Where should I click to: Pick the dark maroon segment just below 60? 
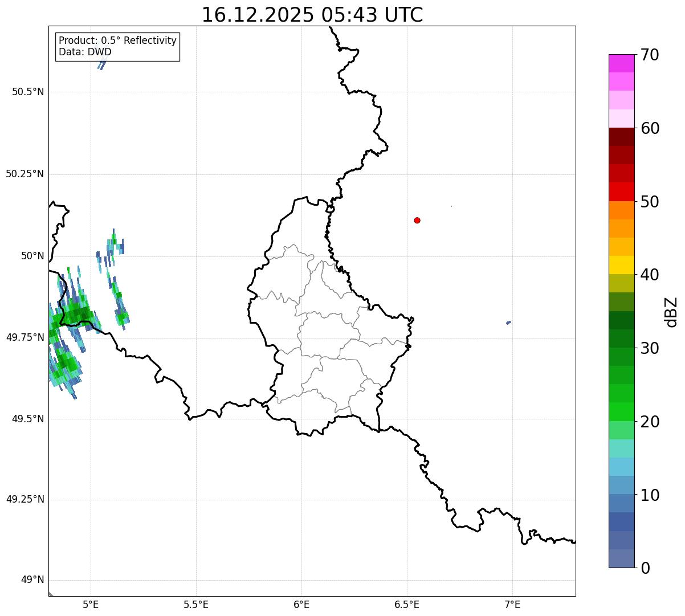(x=621, y=137)
